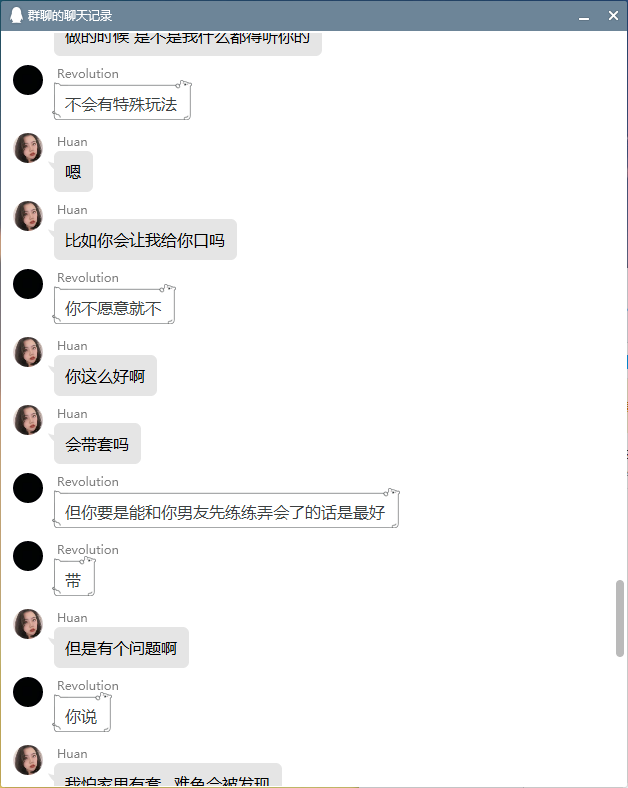The image size is (628, 788).
Task: Select the 嗯 message bubble
Action: [73, 172]
